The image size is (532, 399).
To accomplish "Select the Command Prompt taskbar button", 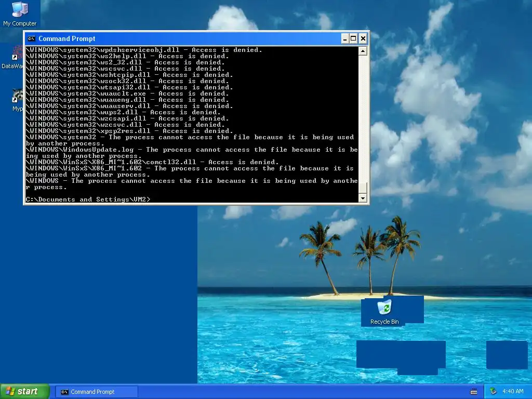I will 96,392.
